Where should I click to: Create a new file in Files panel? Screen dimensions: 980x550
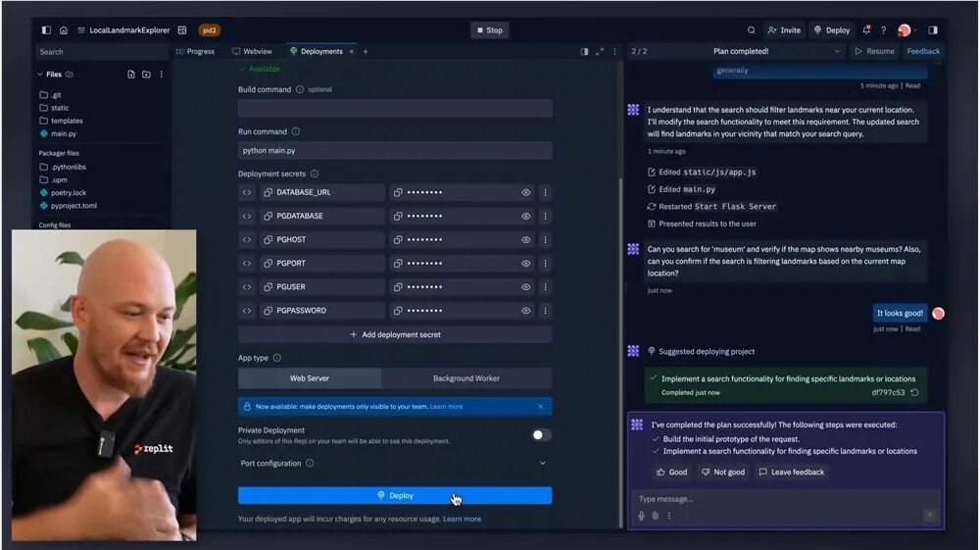(130, 75)
